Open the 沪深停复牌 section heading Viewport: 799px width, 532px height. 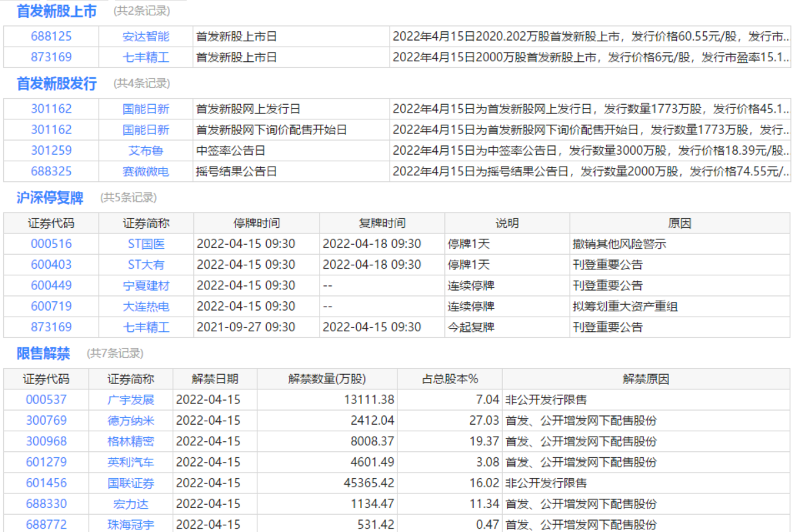point(50,198)
